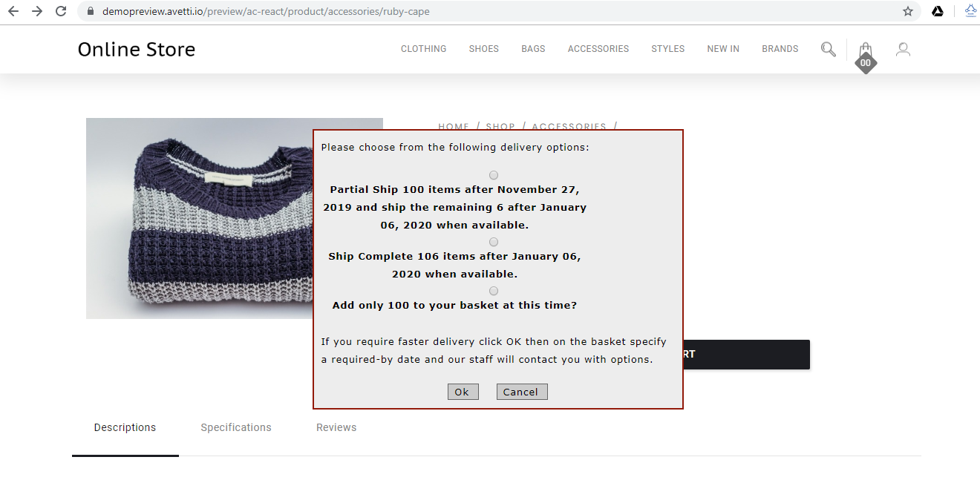Select the Ship Complete 106 items option

(x=494, y=242)
